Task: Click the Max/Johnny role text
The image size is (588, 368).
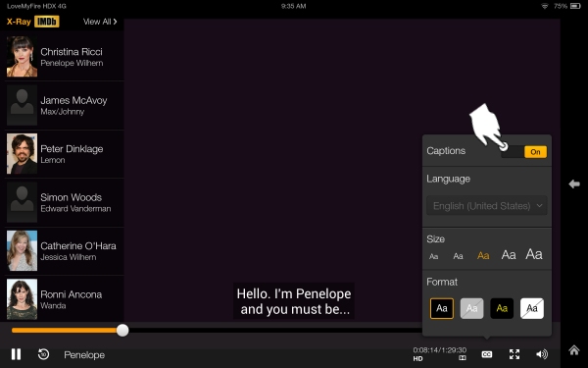Action: [63, 112]
